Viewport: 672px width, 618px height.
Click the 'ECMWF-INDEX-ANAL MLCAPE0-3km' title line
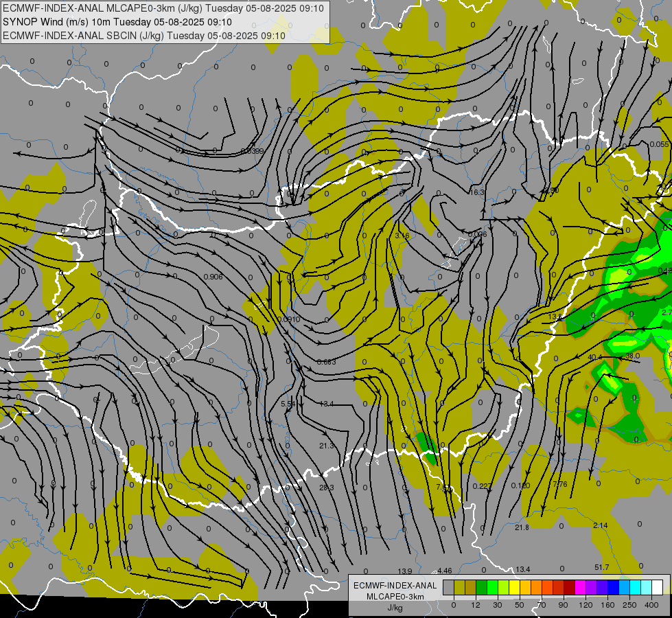163,8
